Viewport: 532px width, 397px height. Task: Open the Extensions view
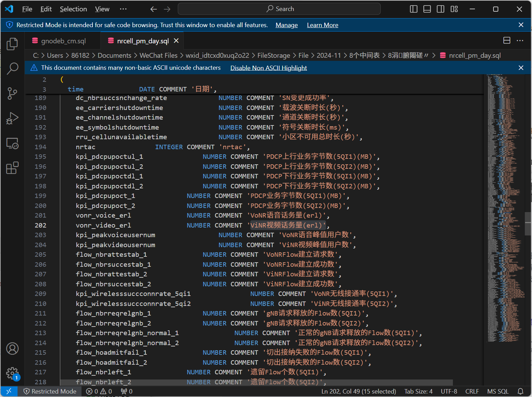12,168
